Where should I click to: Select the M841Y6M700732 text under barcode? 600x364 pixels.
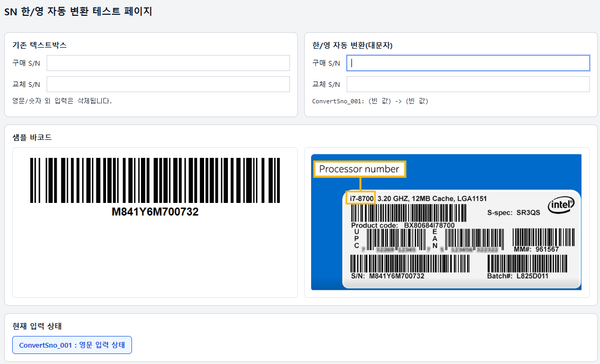155,212
